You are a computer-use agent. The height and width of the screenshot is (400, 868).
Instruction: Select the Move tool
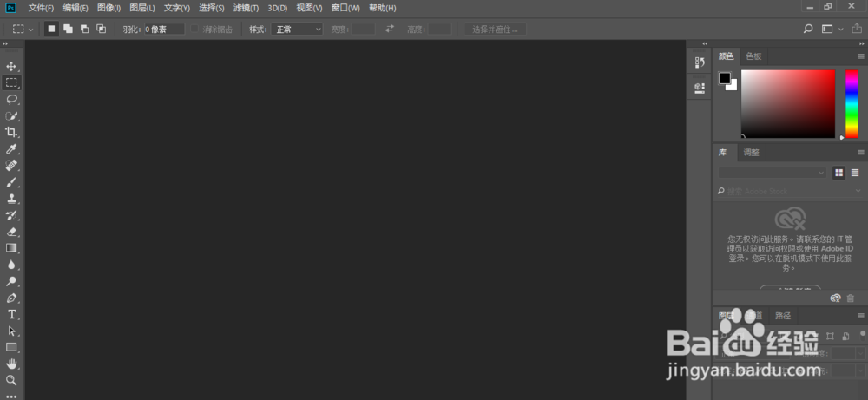(11, 67)
